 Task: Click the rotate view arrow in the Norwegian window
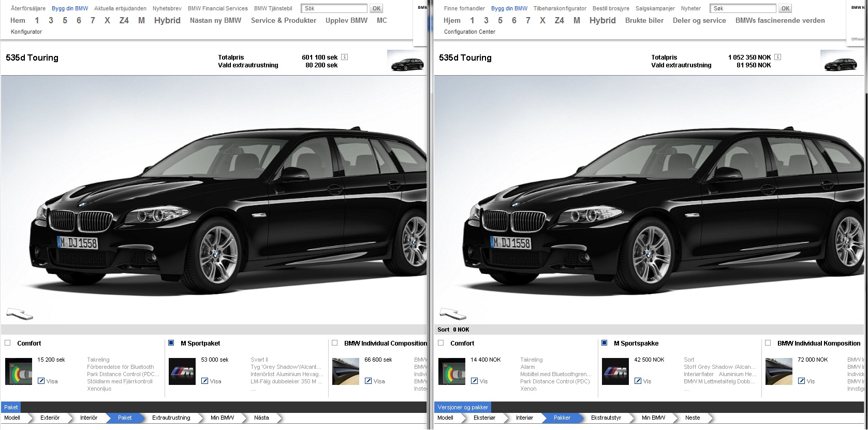coord(452,313)
